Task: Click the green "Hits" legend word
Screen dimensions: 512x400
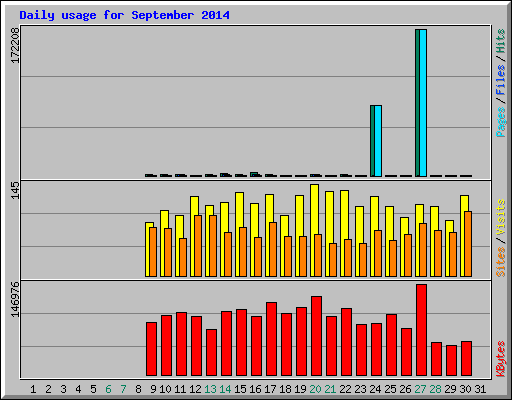Action: 501,41
